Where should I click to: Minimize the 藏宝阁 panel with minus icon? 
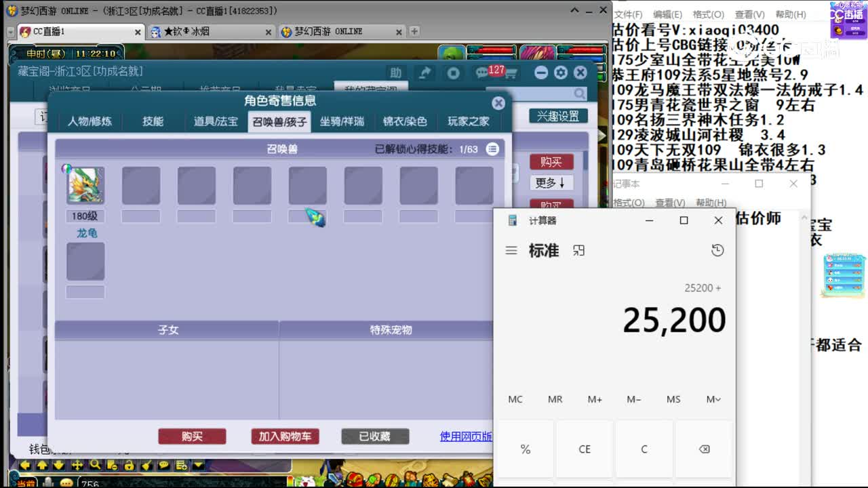[x=540, y=73]
